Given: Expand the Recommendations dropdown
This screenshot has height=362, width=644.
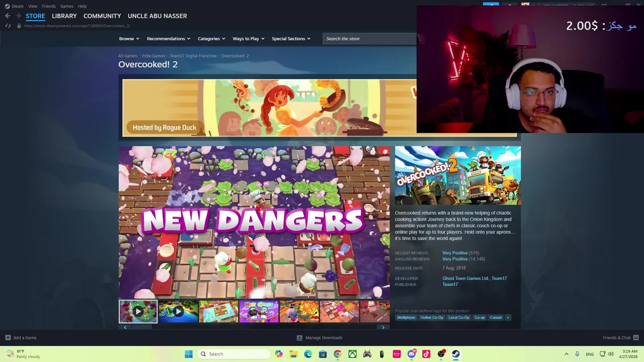Looking at the screenshot, I should 169,39.
